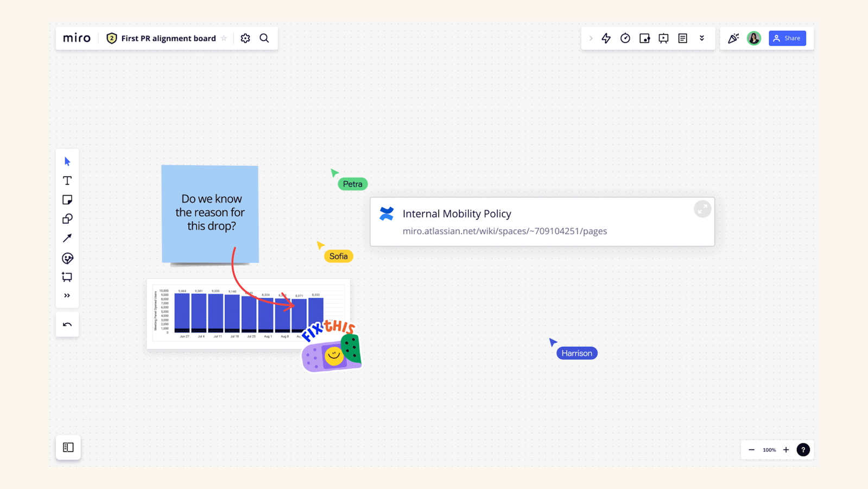Expand more tools in left toolbar

coord(67,296)
